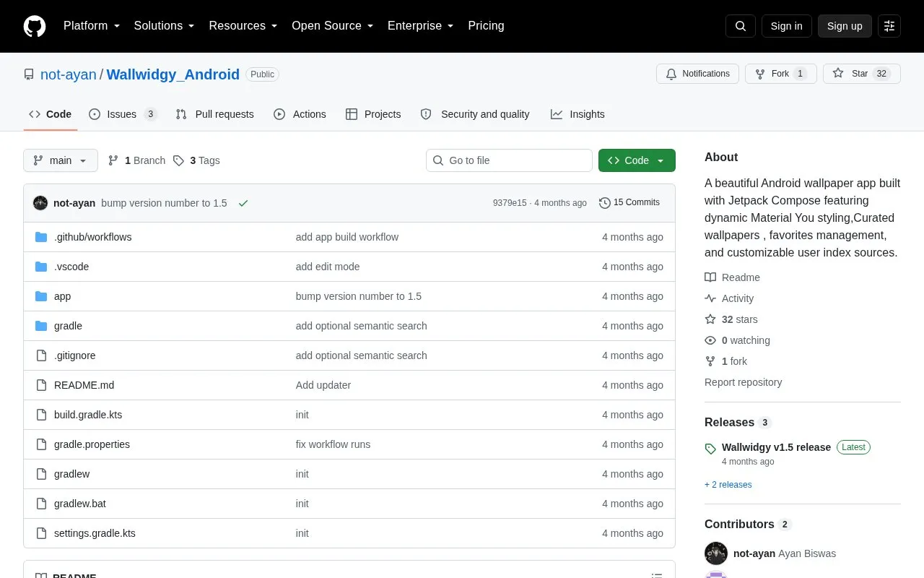View the 1 fork network link
The width and height of the screenshot is (924, 578).
tap(725, 361)
